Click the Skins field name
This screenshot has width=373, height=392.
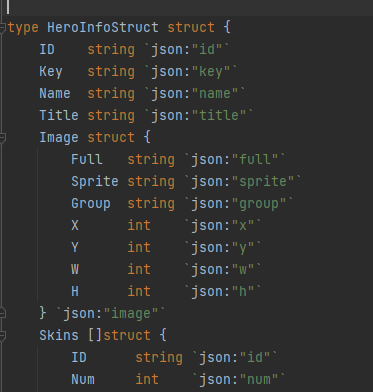point(59,335)
